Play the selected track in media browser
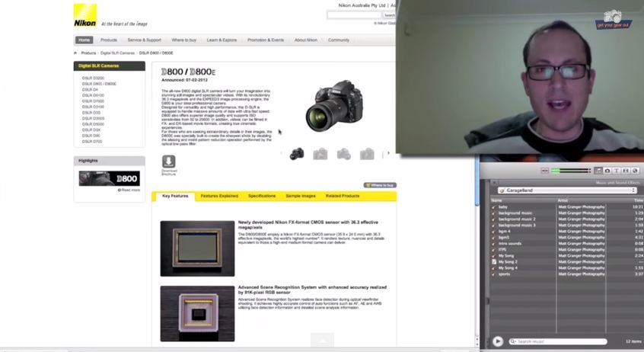 498,341
